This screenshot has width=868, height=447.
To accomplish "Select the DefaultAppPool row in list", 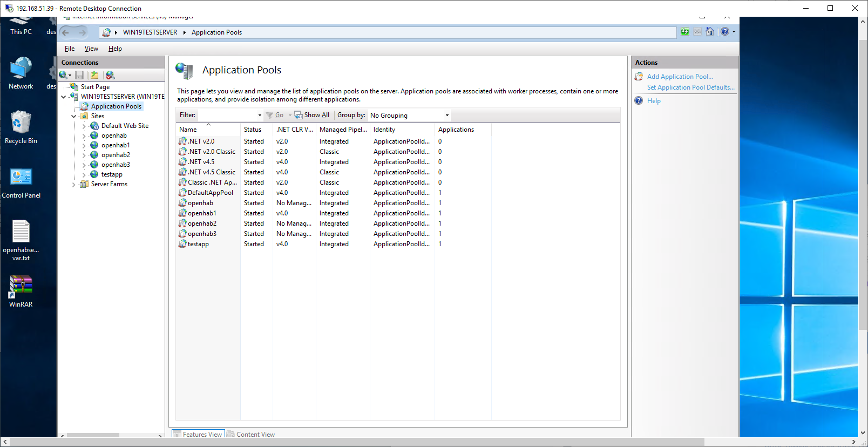I will click(210, 193).
